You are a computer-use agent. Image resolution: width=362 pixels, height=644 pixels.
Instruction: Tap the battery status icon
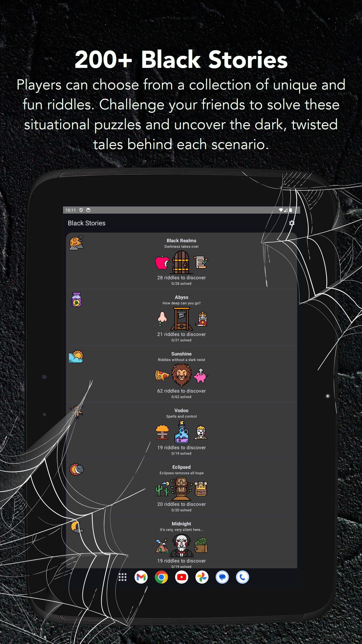[x=291, y=210]
